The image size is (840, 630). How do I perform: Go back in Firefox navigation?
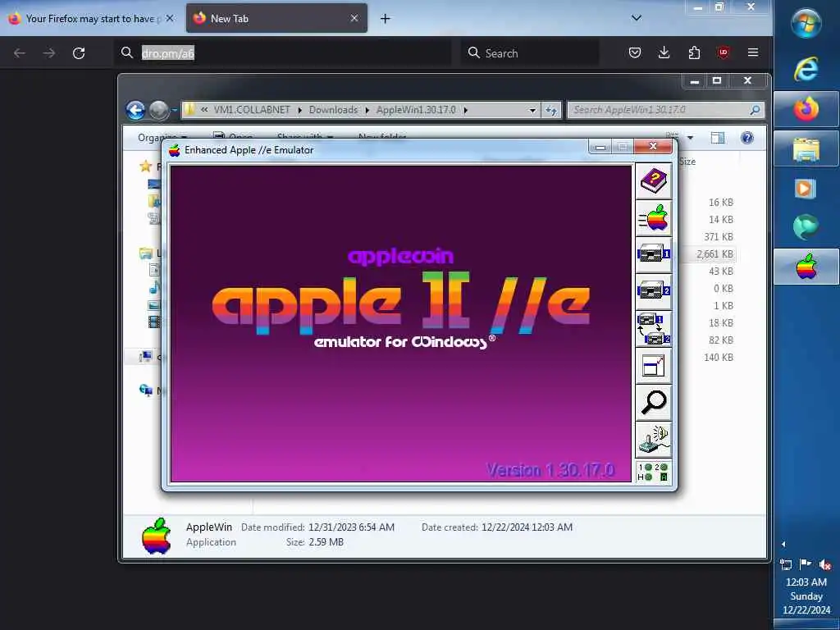(x=20, y=53)
